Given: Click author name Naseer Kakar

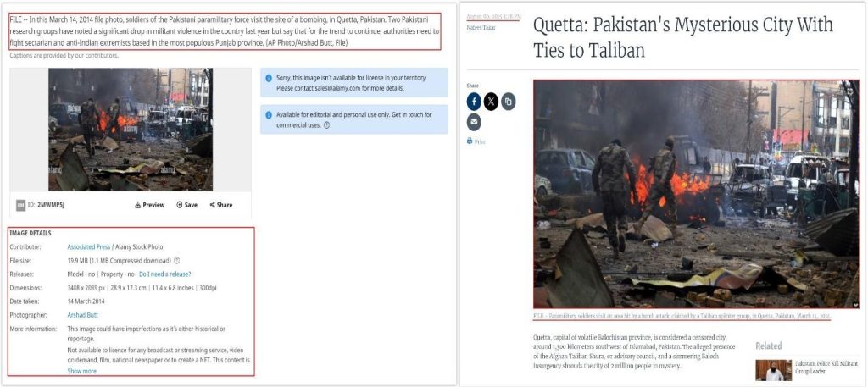Looking at the screenshot, I should pyautogui.click(x=481, y=27).
